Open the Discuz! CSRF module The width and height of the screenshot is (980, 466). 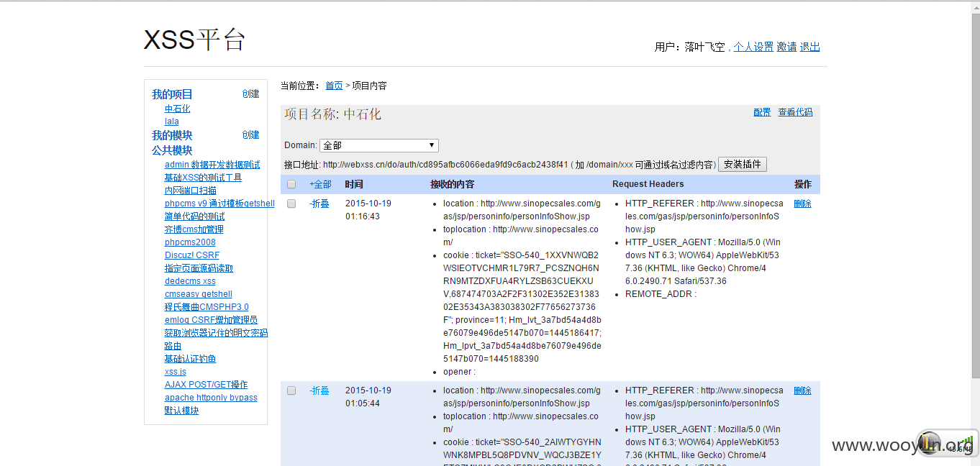coord(192,255)
